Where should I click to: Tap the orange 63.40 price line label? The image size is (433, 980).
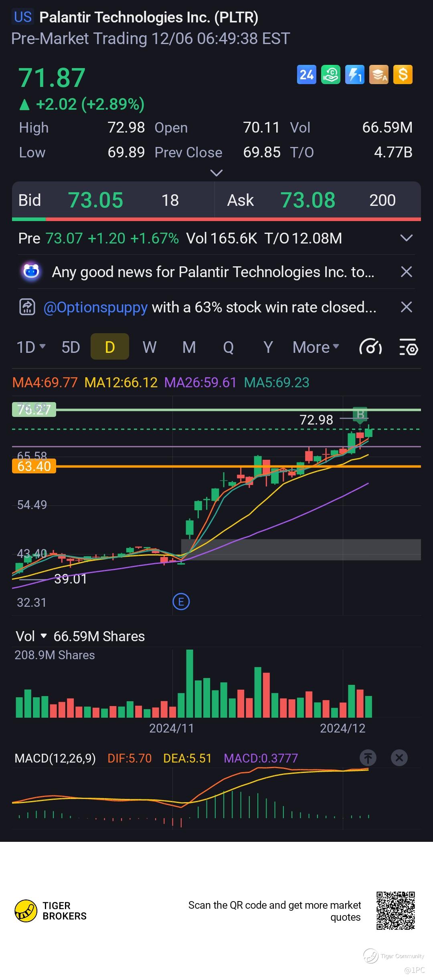coord(34,466)
